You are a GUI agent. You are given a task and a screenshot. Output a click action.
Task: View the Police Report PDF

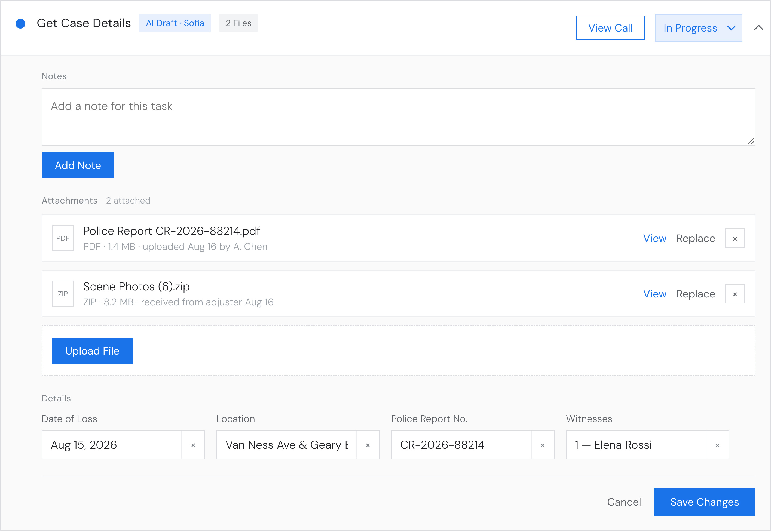[x=655, y=238]
